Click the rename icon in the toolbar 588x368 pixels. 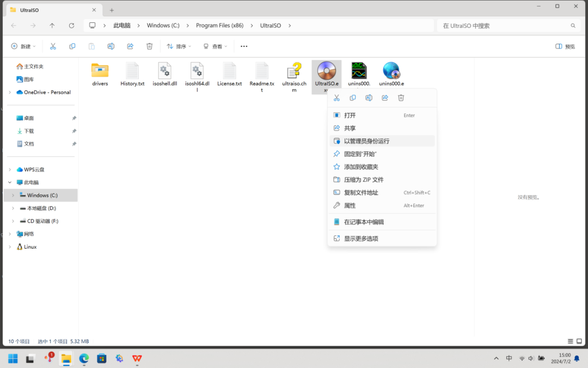click(x=111, y=46)
